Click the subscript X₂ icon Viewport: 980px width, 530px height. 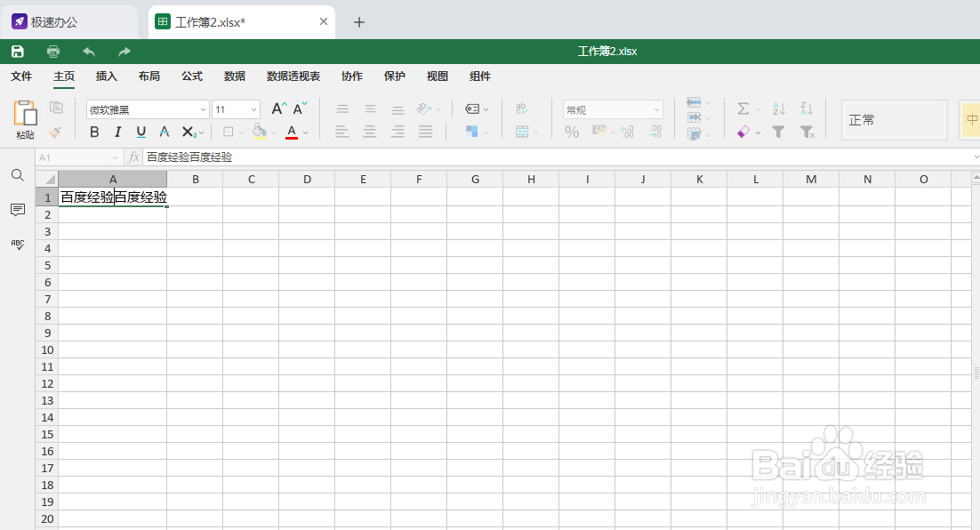tap(189, 132)
